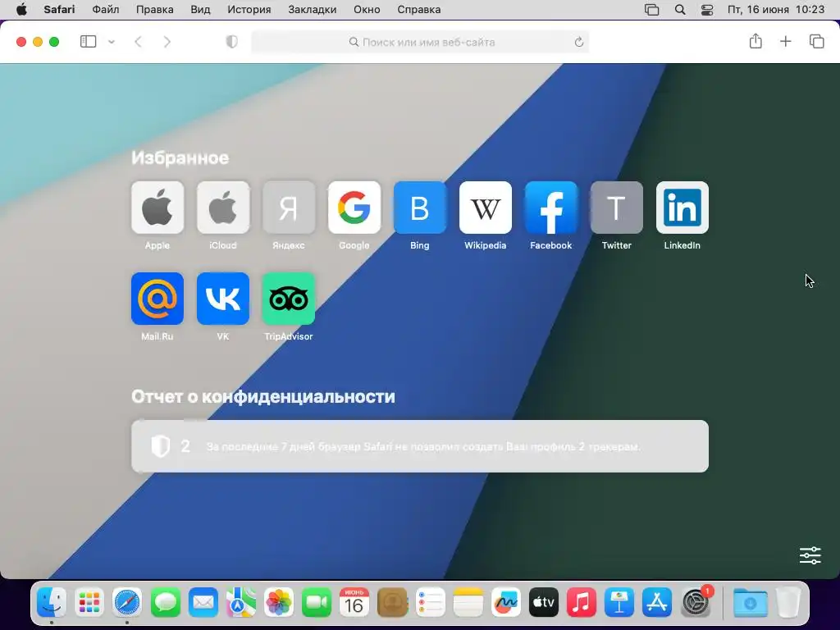Open the TripAdvisor favorite tile
Screen dimensions: 840x630
click(289, 299)
